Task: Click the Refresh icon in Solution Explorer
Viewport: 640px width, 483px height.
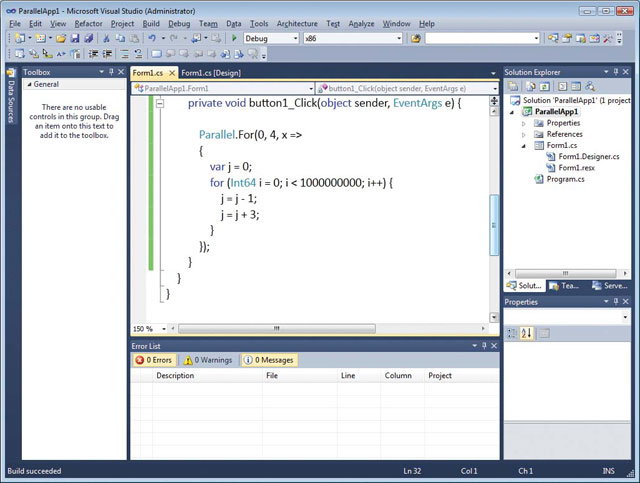Action: point(544,86)
